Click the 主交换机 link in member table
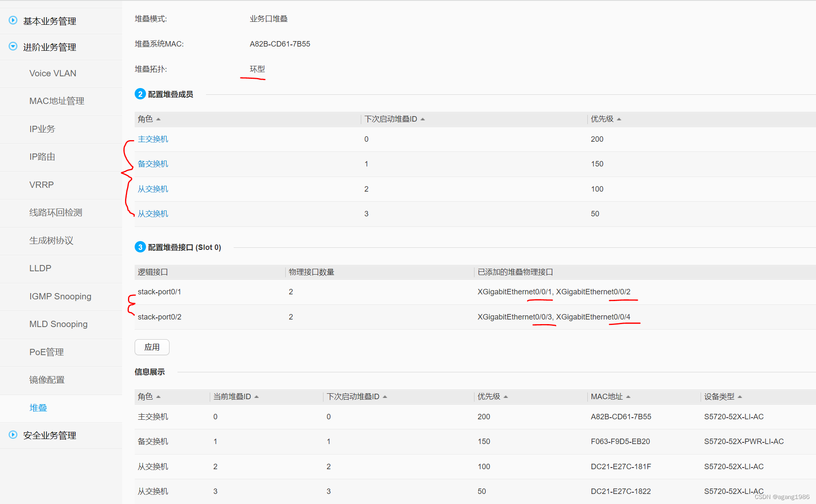This screenshot has width=816, height=504. [153, 139]
